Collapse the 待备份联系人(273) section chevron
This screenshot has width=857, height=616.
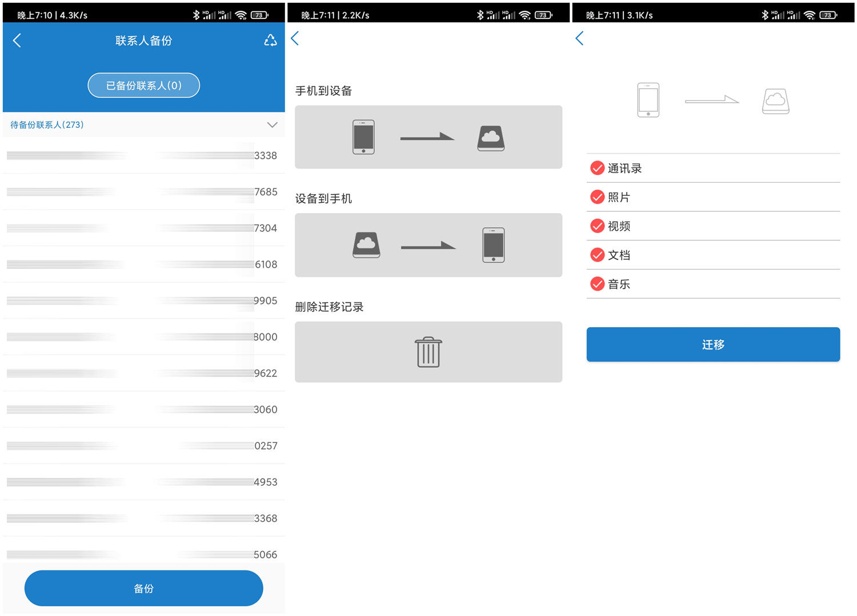click(272, 124)
